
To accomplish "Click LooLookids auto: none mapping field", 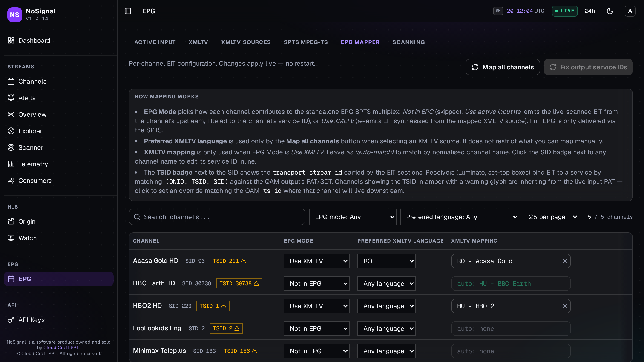I will click(511, 328).
